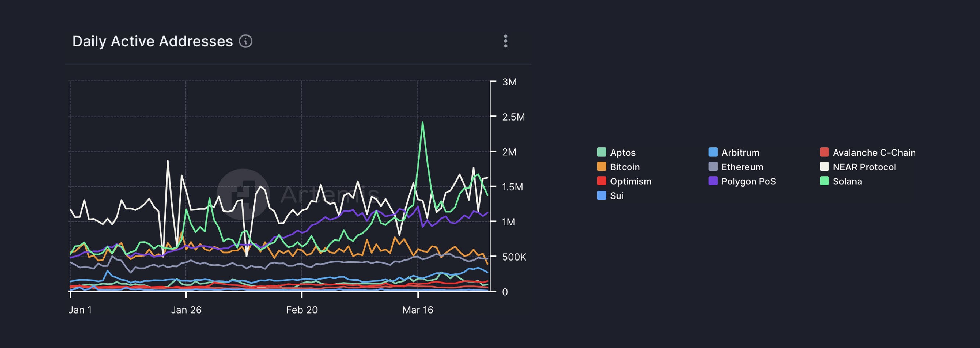Viewport: 980px width, 348px height.
Task: Click the Daily Active Addresses title
Action: [152, 41]
